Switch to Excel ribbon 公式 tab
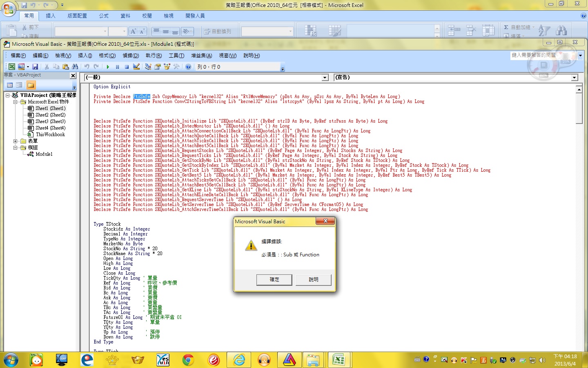The height and width of the screenshot is (368, 588). 104,16
